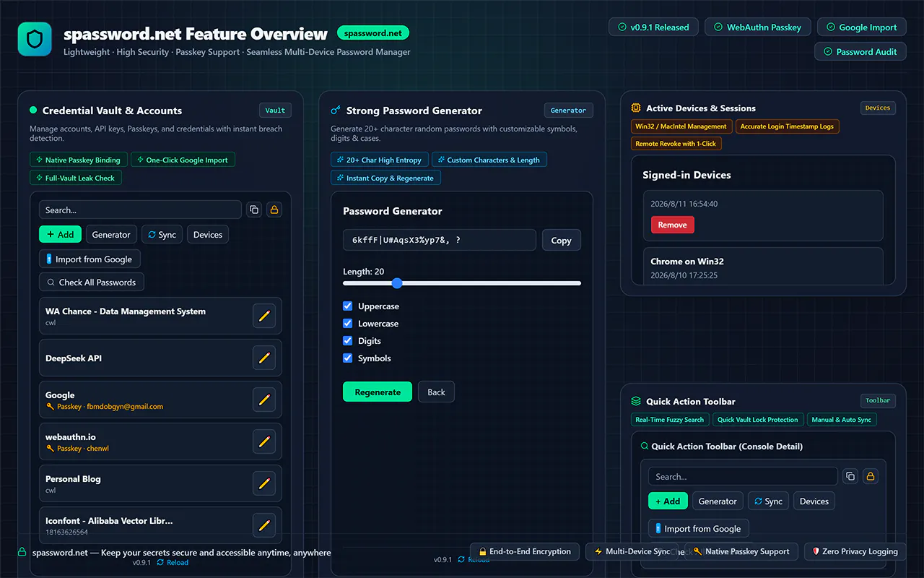This screenshot has height=578, width=924.
Task: Click the Chrome on Win32 device entry
Action: [x=763, y=267]
